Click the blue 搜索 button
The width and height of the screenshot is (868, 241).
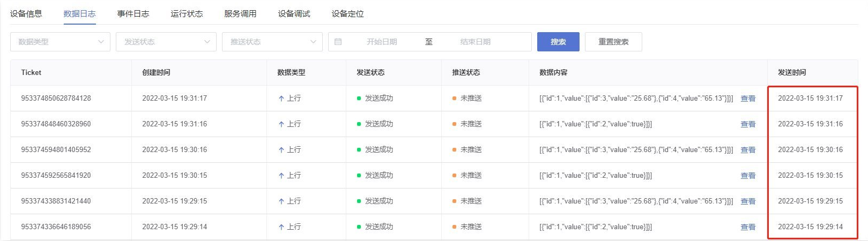tap(558, 42)
